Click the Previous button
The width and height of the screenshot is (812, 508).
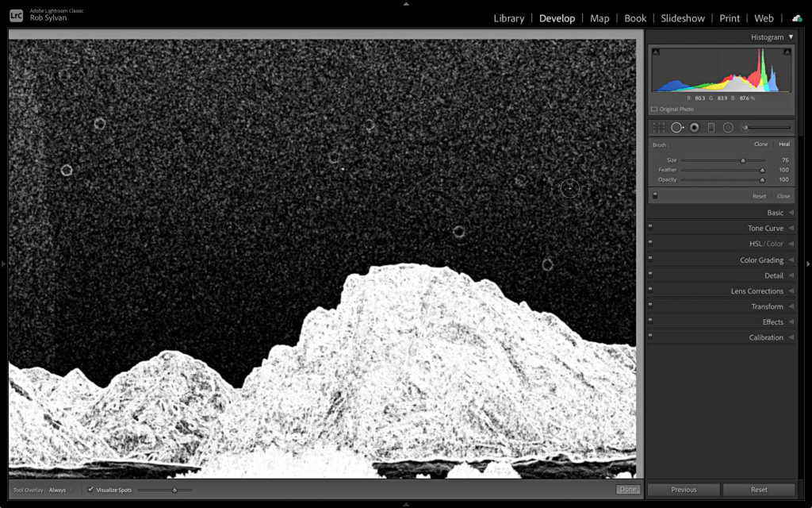point(684,490)
